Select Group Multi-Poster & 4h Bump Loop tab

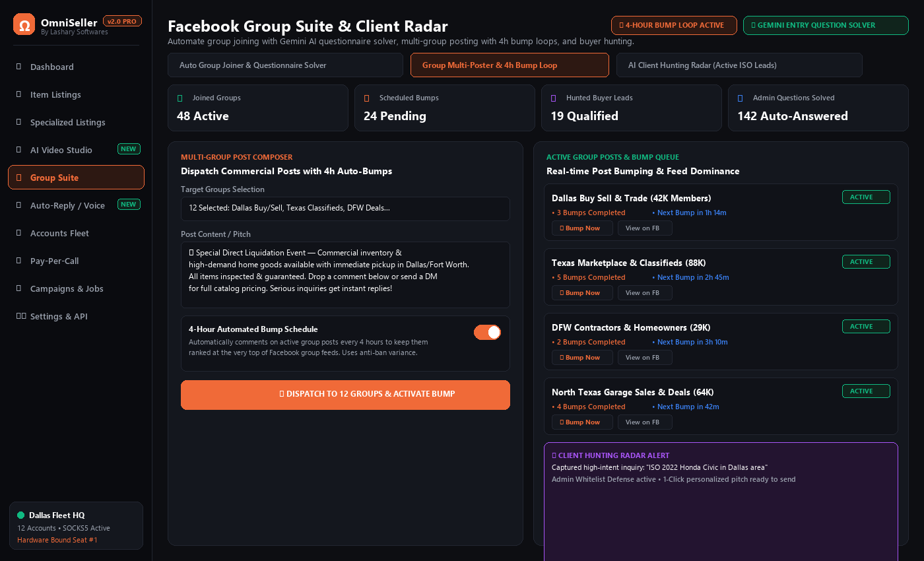click(x=510, y=65)
